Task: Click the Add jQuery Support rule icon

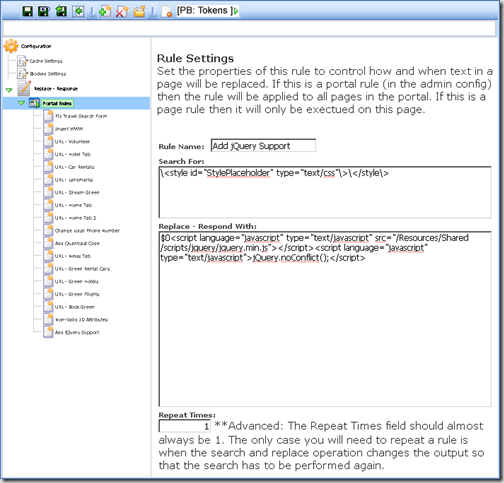Action: tap(48, 332)
